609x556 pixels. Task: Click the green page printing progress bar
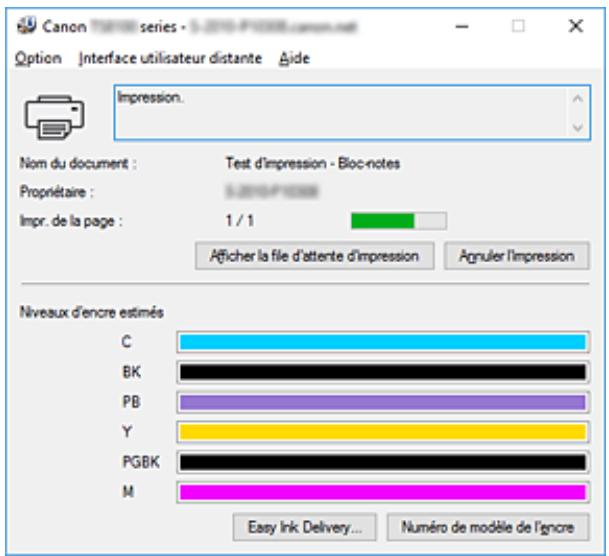tap(399, 221)
